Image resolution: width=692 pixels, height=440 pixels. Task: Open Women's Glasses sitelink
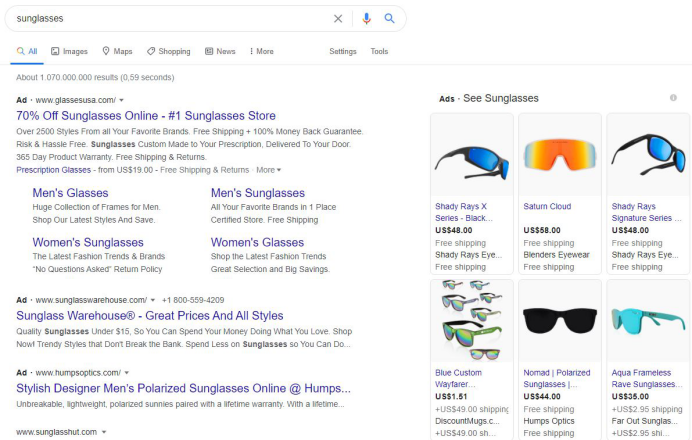(x=257, y=242)
